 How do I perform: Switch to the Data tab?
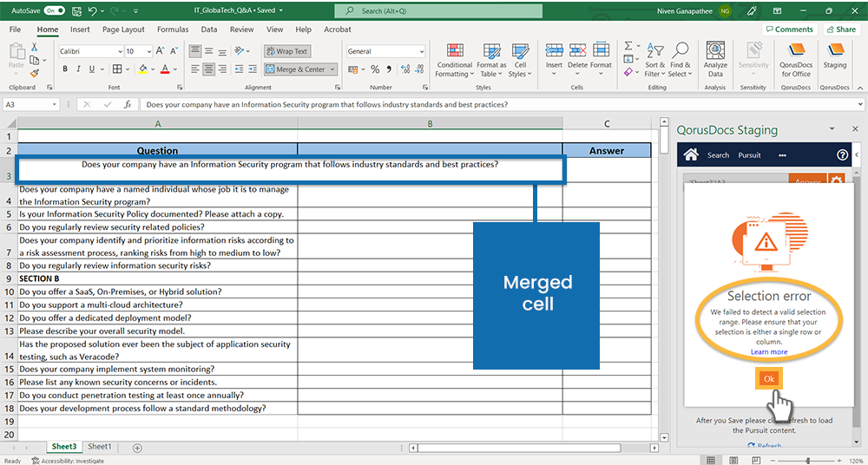click(209, 29)
